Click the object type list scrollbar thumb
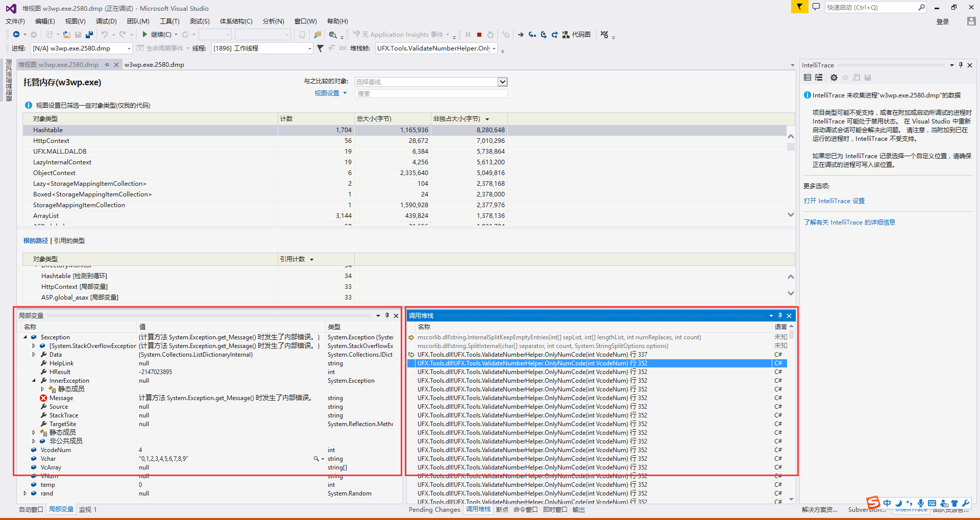Image resolution: width=980 pixels, height=520 pixels. 791,146
